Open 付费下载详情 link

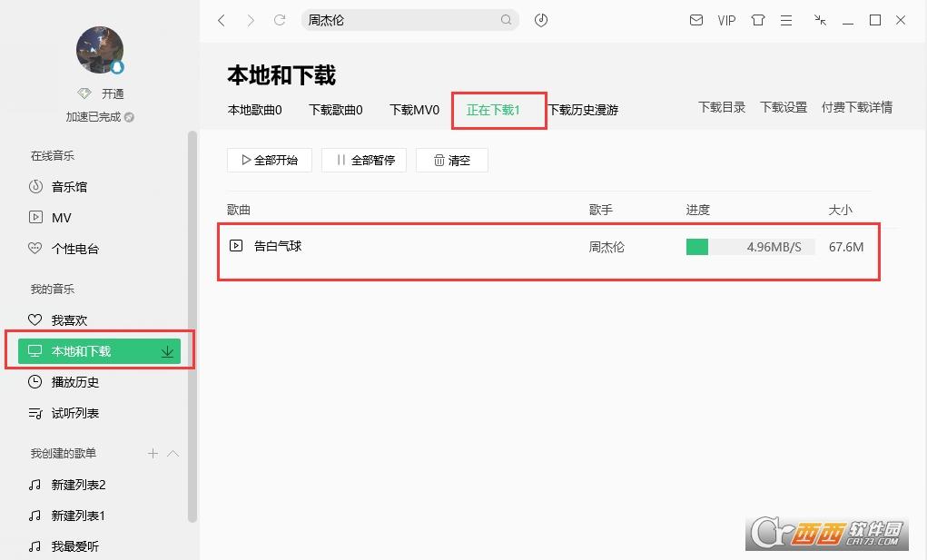point(857,107)
